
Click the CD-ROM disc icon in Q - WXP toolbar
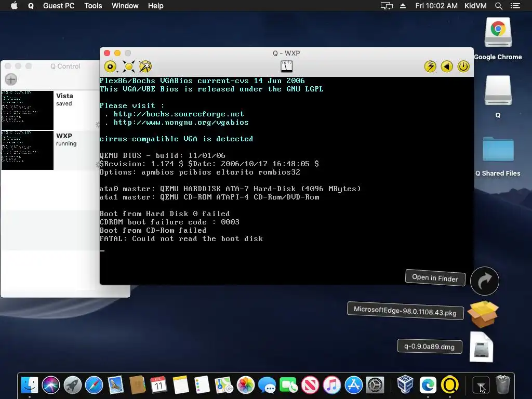coord(110,66)
